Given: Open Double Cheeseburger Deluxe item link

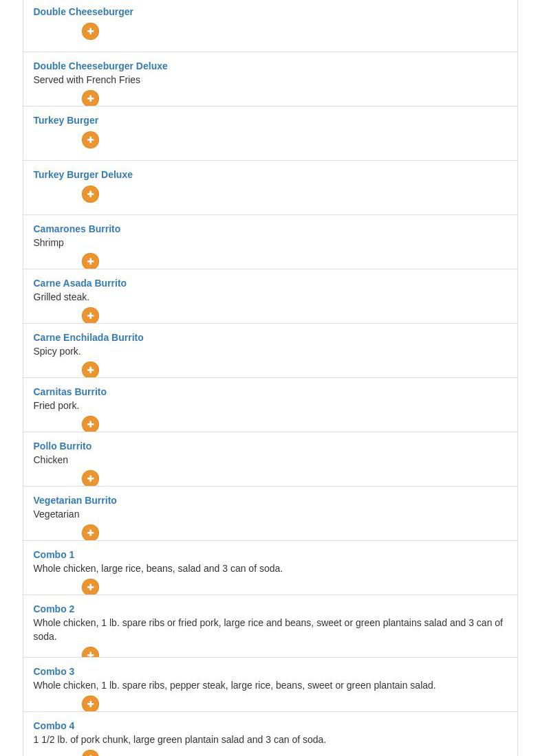Looking at the screenshot, I should pyautogui.click(x=100, y=66).
